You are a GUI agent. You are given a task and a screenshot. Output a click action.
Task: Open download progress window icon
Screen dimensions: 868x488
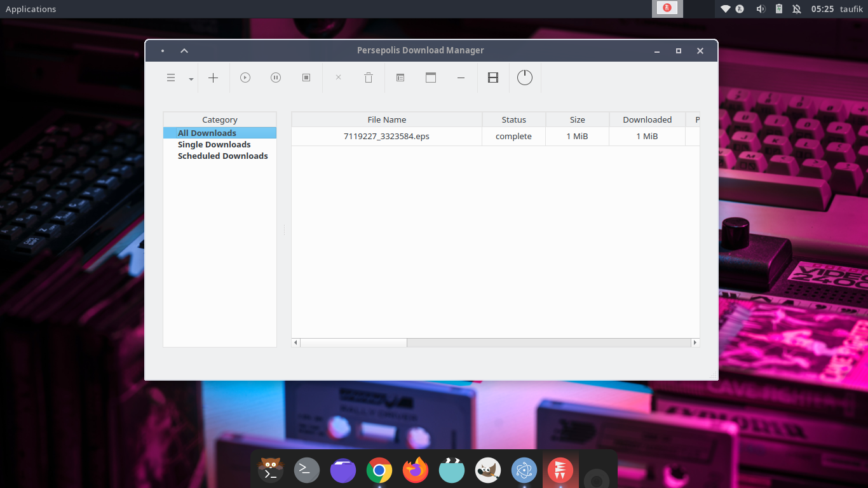(430, 78)
